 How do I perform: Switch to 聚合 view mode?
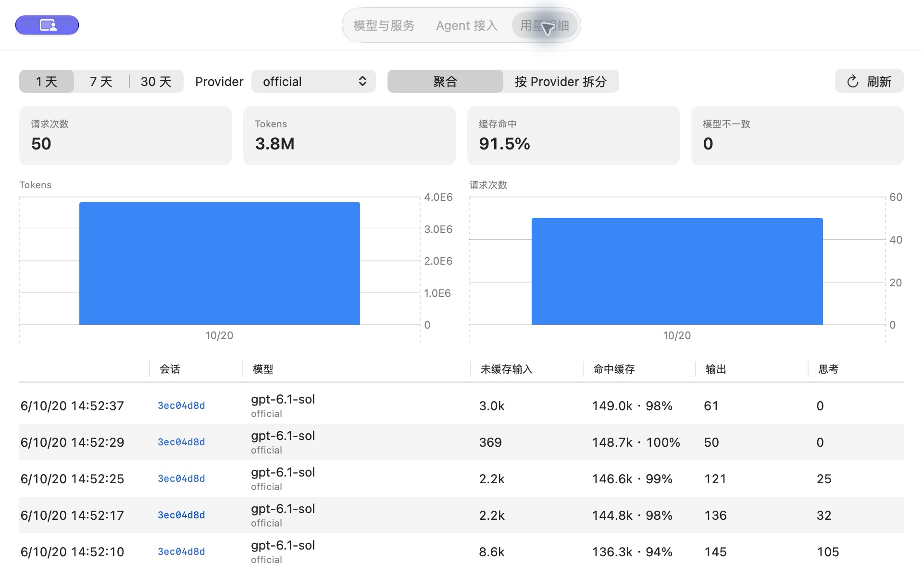(445, 81)
